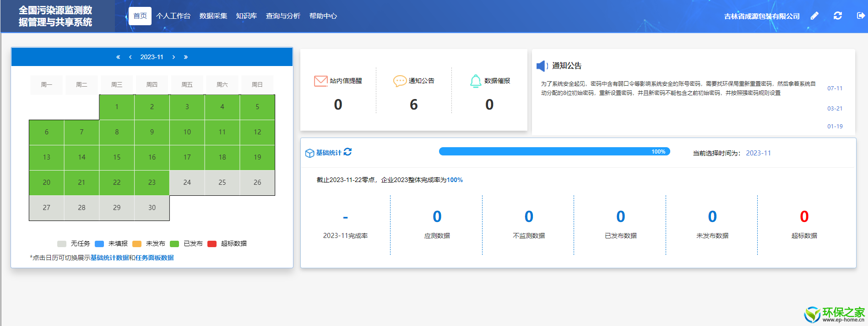
Task: Open 查询与分析 menu
Action: [x=283, y=16]
